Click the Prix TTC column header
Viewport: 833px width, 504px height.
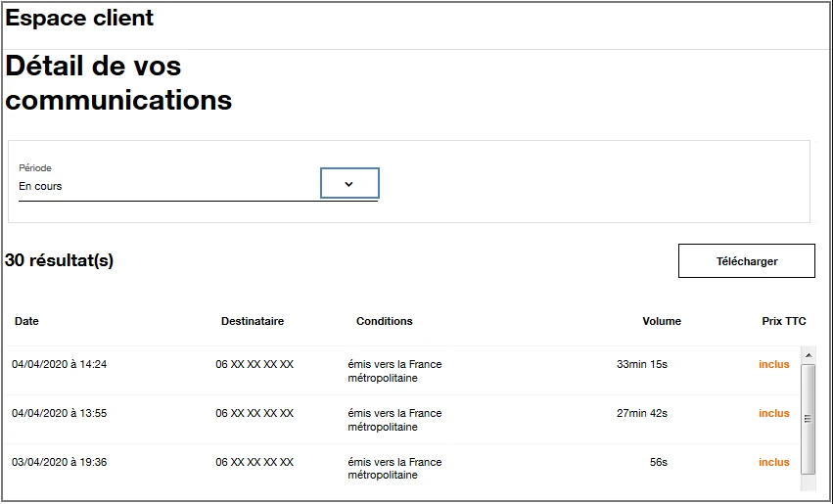[x=784, y=321]
